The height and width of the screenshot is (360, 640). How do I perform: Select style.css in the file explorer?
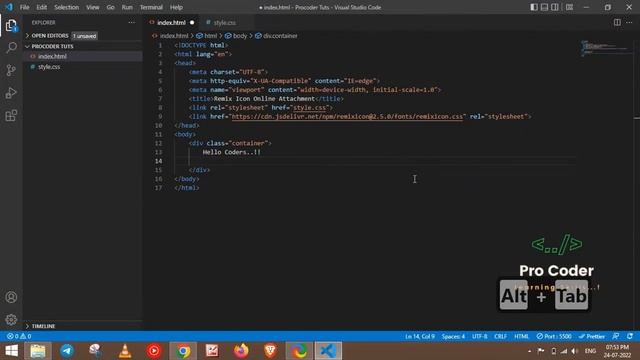point(49,67)
